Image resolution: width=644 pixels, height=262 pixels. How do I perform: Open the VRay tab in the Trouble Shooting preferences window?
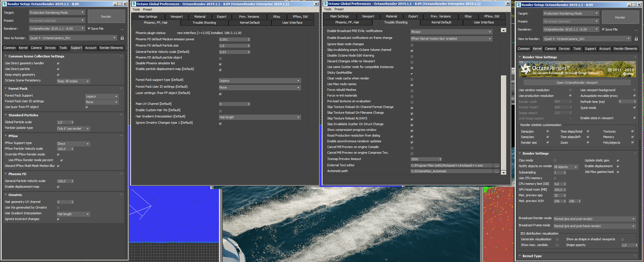point(468,16)
